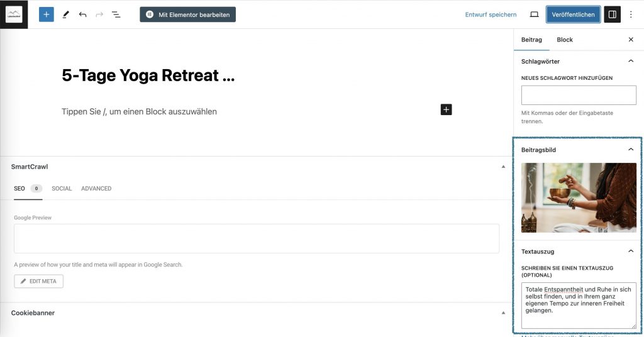Image resolution: width=644 pixels, height=337 pixels.
Task: Open the three-dot options menu
Action: 631,14
